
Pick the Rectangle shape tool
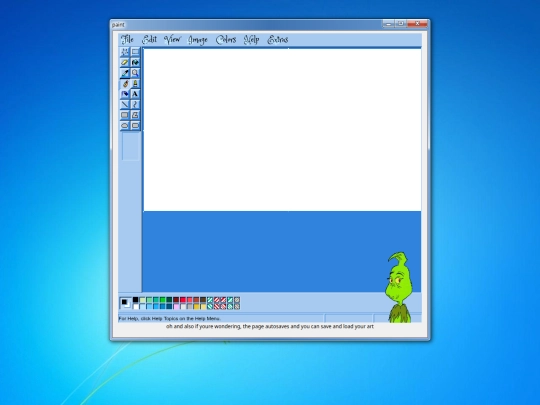pos(125,115)
